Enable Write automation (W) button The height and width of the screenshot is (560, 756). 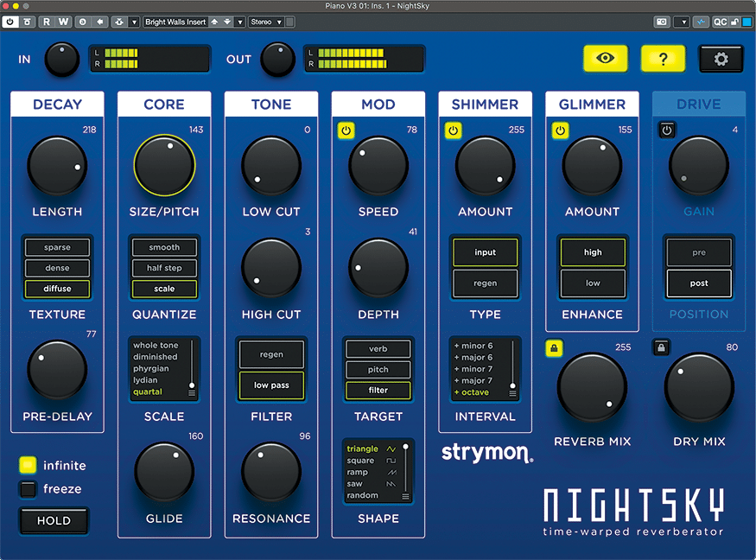pyautogui.click(x=63, y=22)
